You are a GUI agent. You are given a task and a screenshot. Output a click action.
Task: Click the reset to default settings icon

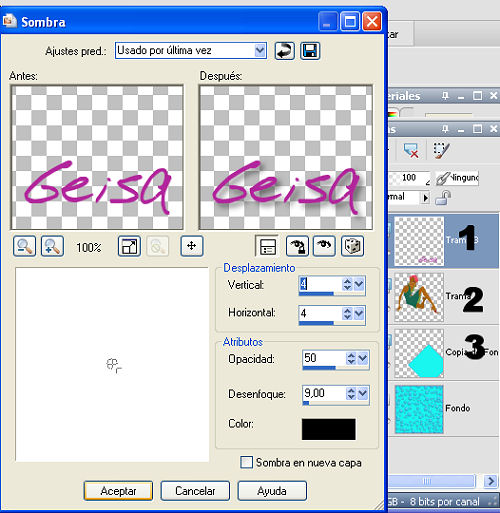(x=284, y=51)
